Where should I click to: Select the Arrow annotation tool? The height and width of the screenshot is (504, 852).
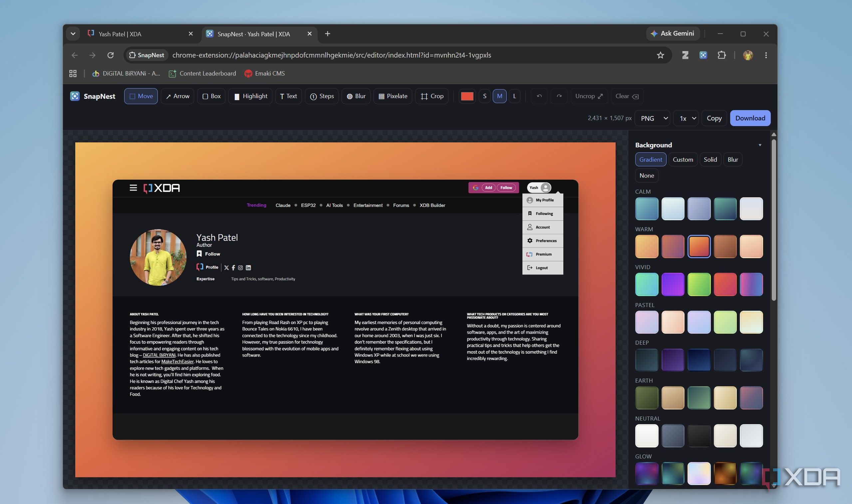click(177, 96)
